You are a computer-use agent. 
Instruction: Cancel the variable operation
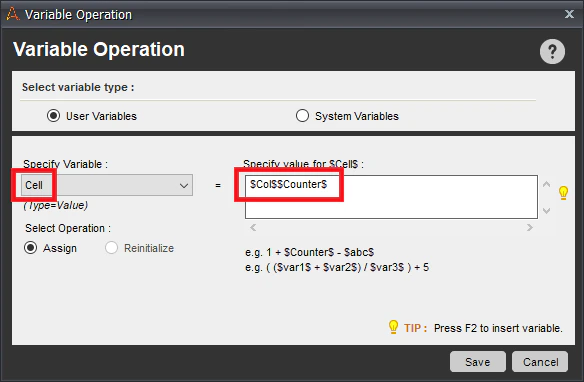[540, 362]
